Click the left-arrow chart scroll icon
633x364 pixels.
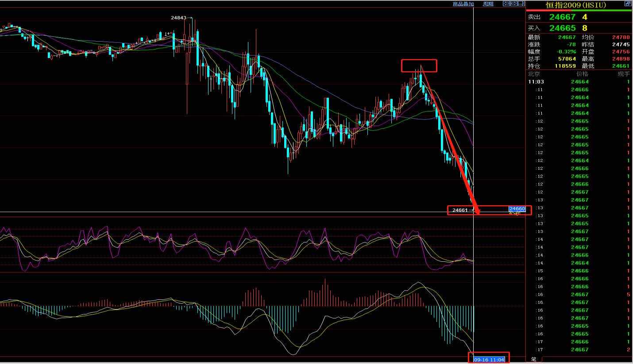click(x=506, y=4)
